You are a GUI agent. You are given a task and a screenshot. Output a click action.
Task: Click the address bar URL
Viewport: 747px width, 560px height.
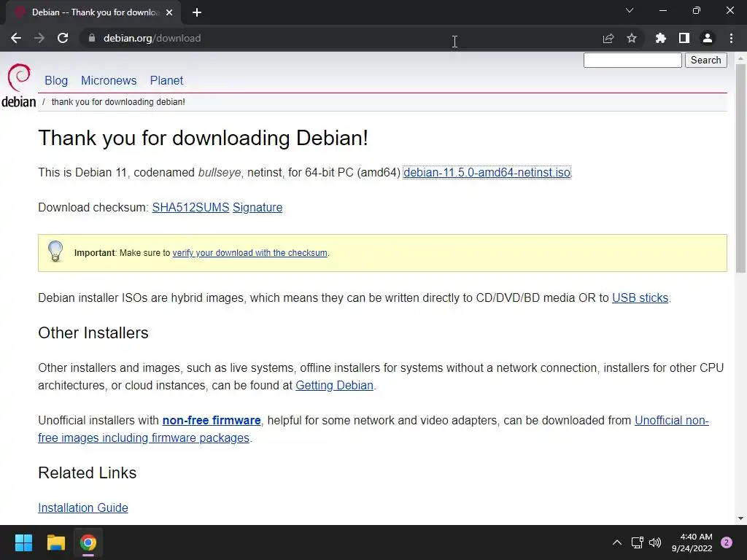[152, 38]
